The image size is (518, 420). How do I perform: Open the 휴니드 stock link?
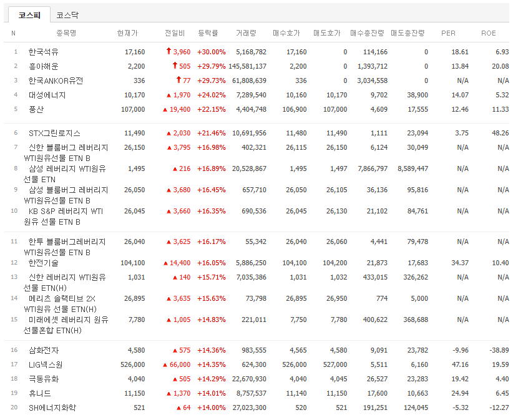(x=40, y=394)
